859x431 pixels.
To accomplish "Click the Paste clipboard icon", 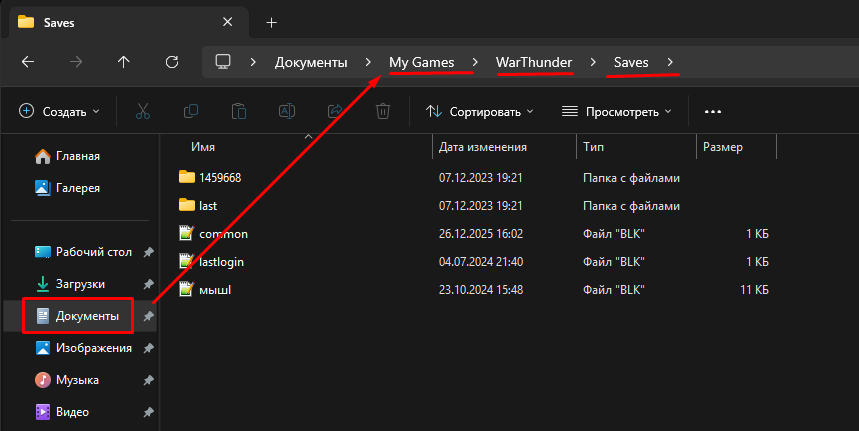I will (x=239, y=111).
